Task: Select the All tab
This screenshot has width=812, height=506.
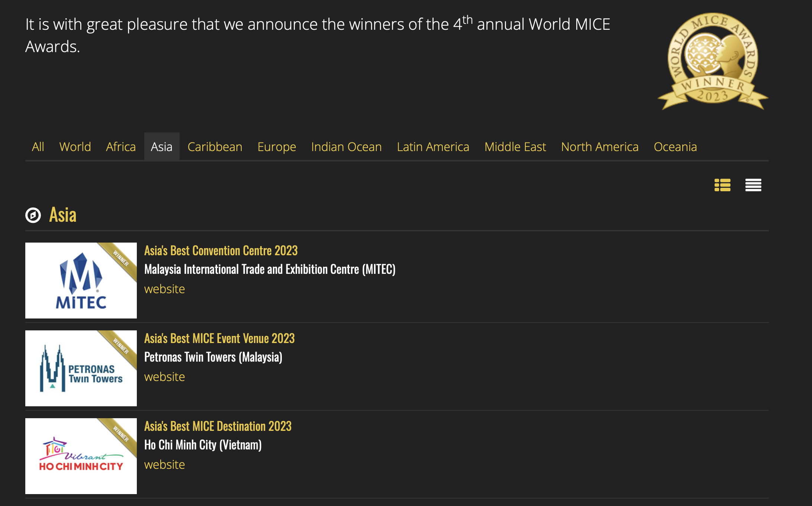Action: click(38, 147)
